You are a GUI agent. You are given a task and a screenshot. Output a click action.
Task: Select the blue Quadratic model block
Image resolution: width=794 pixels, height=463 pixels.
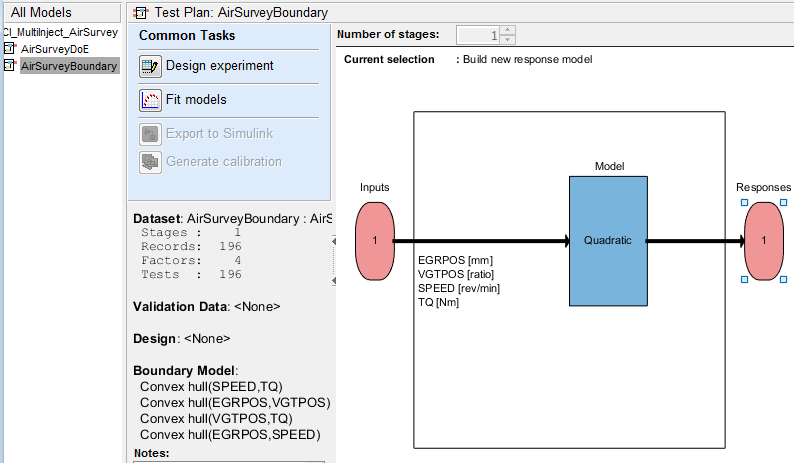[608, 241]
